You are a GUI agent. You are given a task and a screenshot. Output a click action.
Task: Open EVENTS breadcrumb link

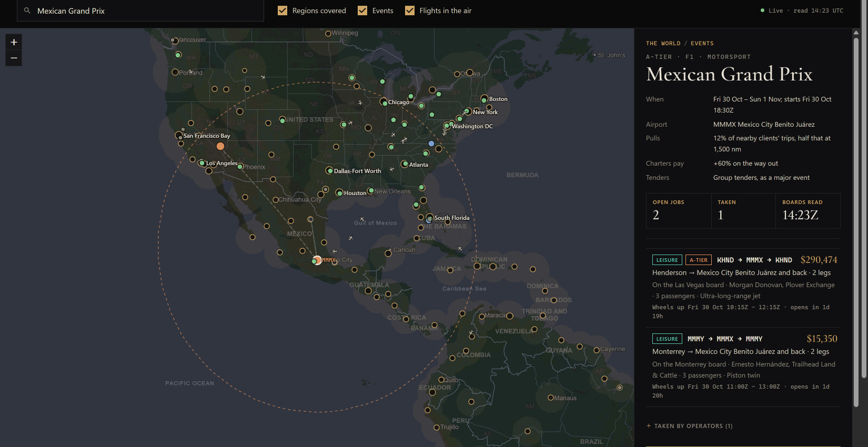pyautogui.click(x=702, y=44)
